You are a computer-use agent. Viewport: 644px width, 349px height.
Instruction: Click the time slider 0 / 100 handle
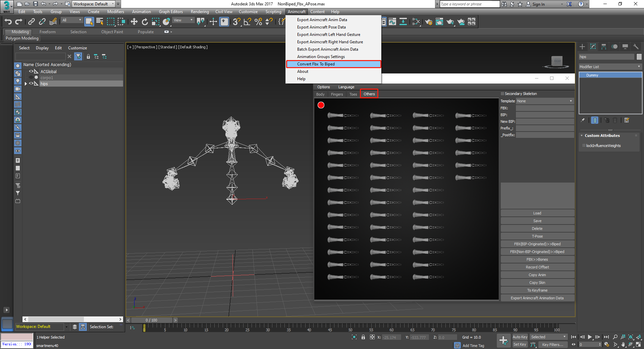pos(151,320)
